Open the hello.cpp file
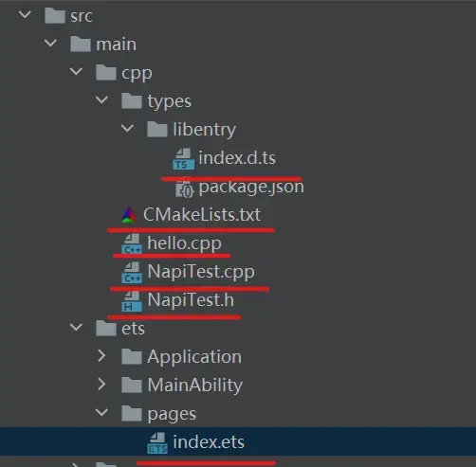 click(184, 243)
